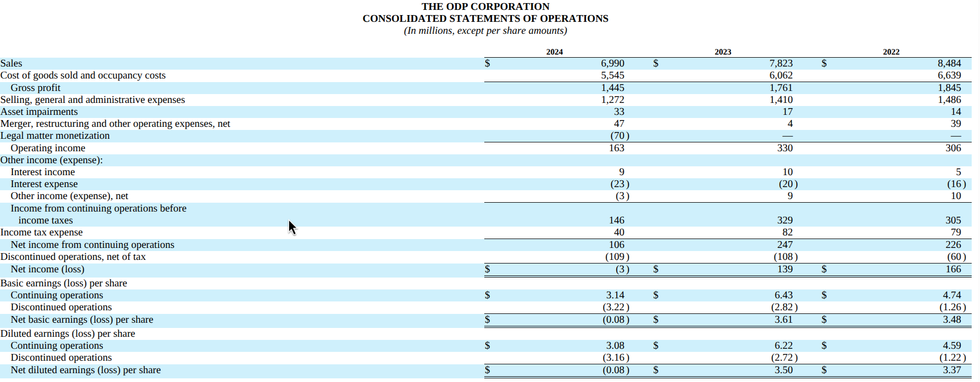Click the "(In millions, except per share amounts)" note
Viewport: 980px width, 382px height.
point(485,31)
